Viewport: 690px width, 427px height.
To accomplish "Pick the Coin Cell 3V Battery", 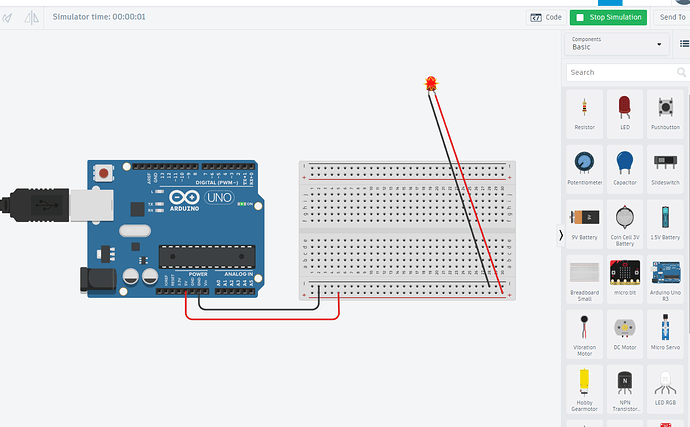I will [624, 224].
